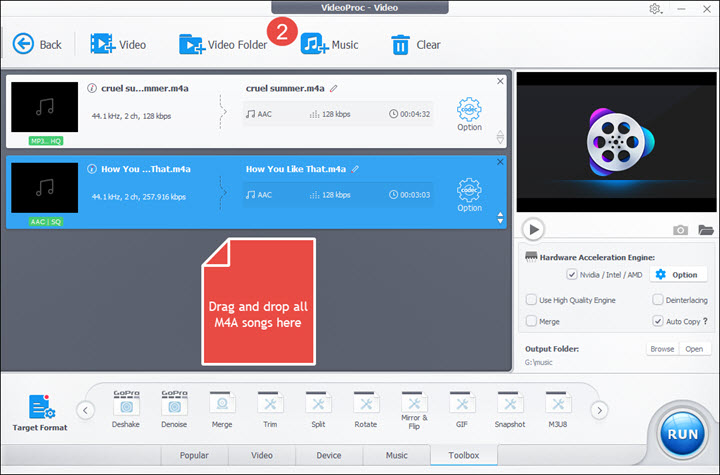Open hardware acceleration Option button
The width and height of the screenshot is (720, 475).
(677, 275)
